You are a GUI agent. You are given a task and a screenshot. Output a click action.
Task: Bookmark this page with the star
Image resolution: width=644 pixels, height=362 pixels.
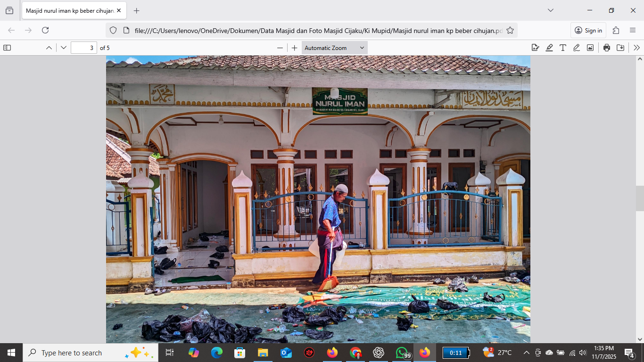[x=510, y=30]
